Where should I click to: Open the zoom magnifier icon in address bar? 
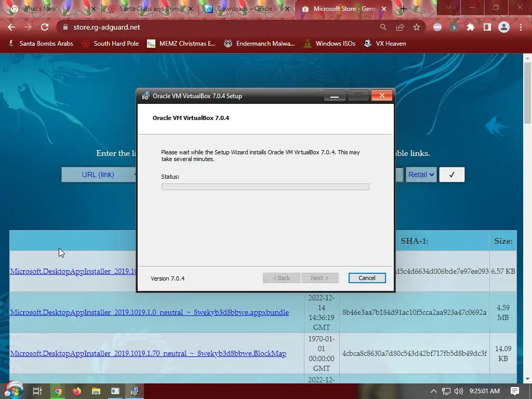click(x=383, y=27)
